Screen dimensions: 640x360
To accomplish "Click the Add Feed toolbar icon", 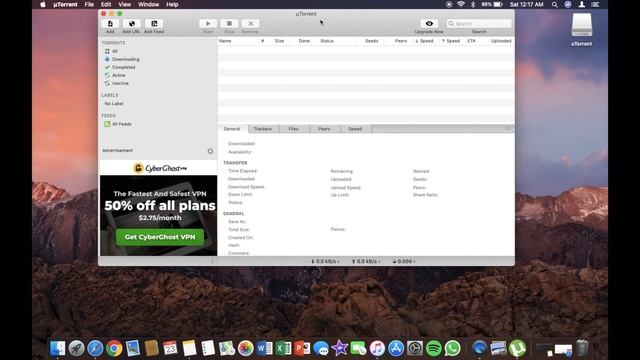I will point(154,24).
